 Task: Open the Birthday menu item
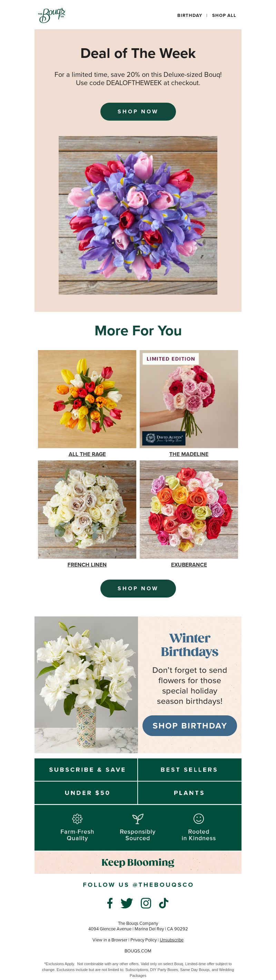click(190, 15)
